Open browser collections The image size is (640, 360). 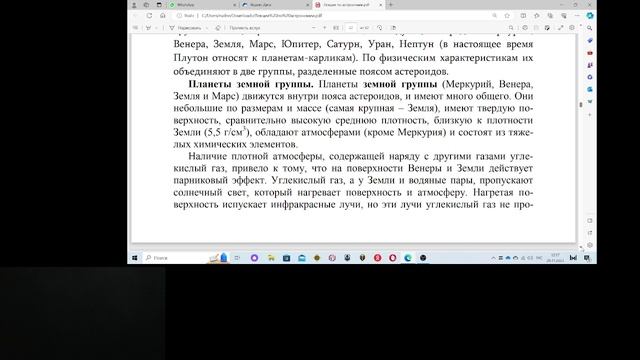coord(550,16)
